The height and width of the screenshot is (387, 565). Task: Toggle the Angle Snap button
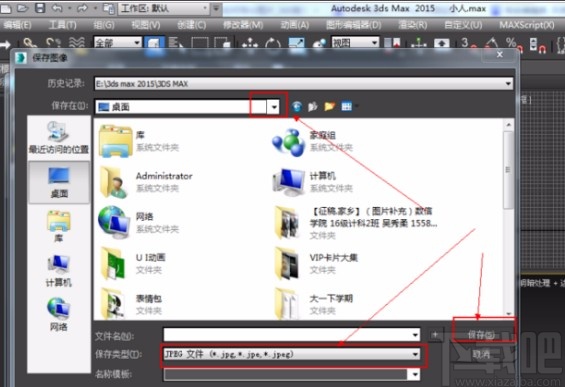click(491, 44)
